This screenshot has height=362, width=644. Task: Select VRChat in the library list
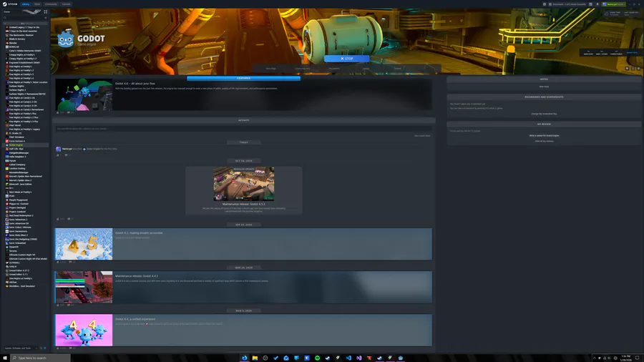click(13, 283)
